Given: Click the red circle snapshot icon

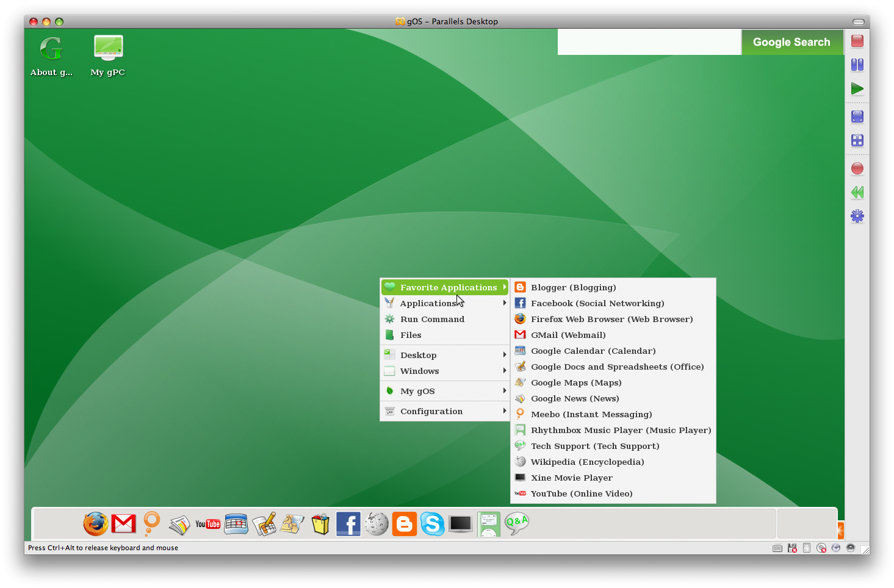Looking at the screenshot, I should pos(857,168).
